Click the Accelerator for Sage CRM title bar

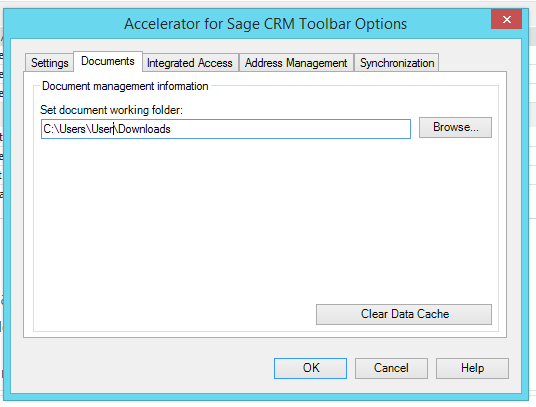(x=266, y=24)
